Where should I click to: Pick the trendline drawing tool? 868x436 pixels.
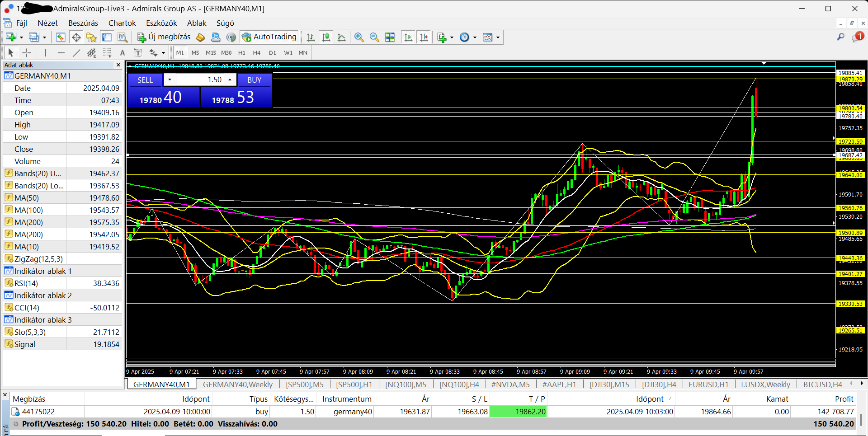76,53
